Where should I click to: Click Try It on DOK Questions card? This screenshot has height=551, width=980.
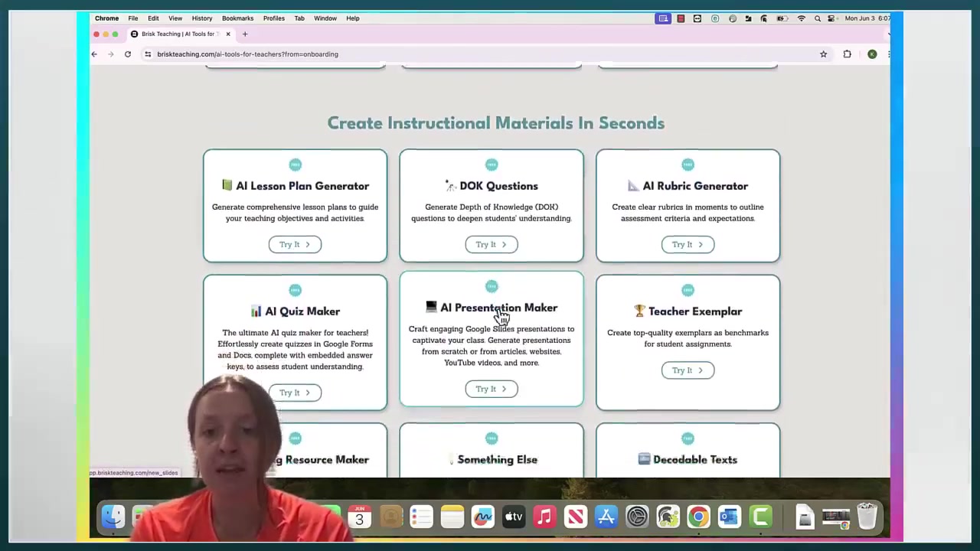491,244
